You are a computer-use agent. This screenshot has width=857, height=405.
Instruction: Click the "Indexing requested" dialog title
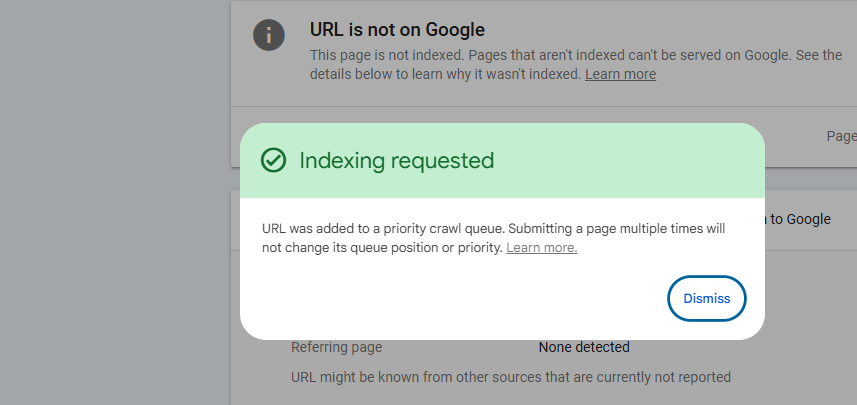click(x=396, y=160)
